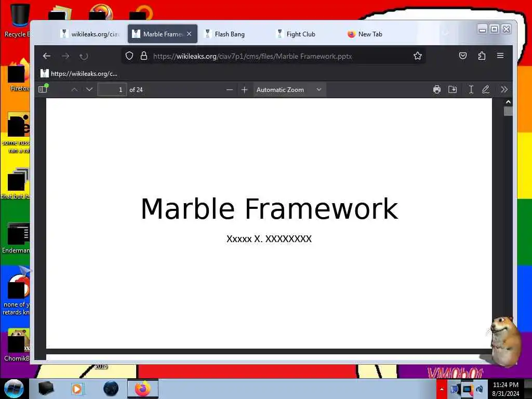Go back to the previous page

click(x=46, y=56)
